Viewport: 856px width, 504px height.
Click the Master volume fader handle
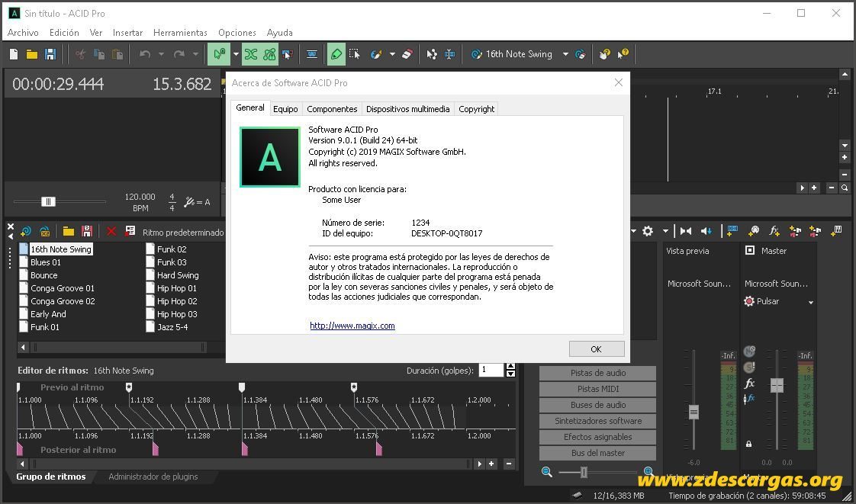point(777,385)
